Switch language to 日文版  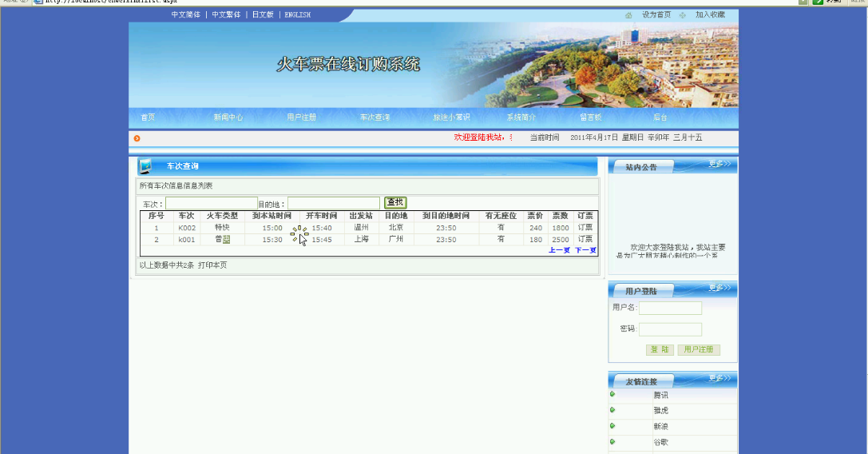263,15
